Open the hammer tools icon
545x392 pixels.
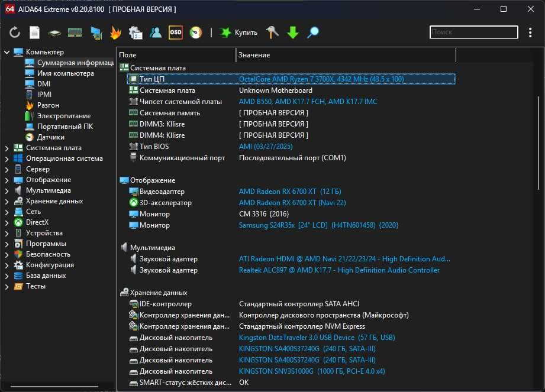[x=272, y=33]
